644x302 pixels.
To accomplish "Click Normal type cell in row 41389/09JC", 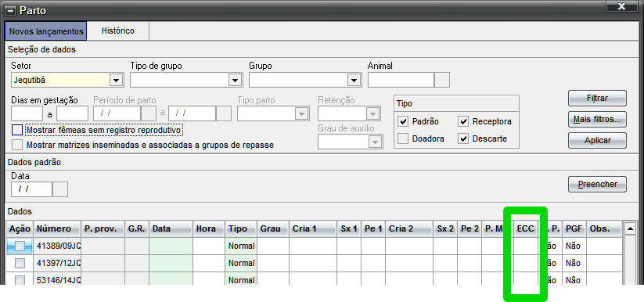I will click(x=241, y=246).
